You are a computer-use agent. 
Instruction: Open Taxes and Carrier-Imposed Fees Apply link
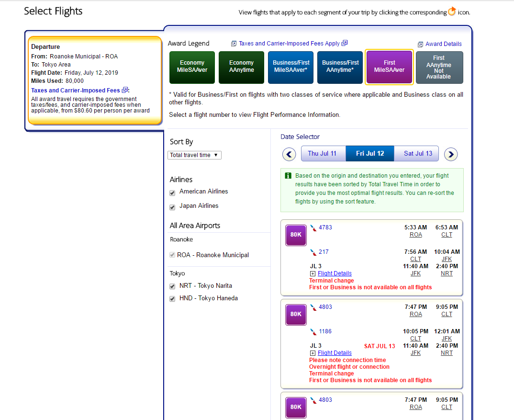coord(289,43)
